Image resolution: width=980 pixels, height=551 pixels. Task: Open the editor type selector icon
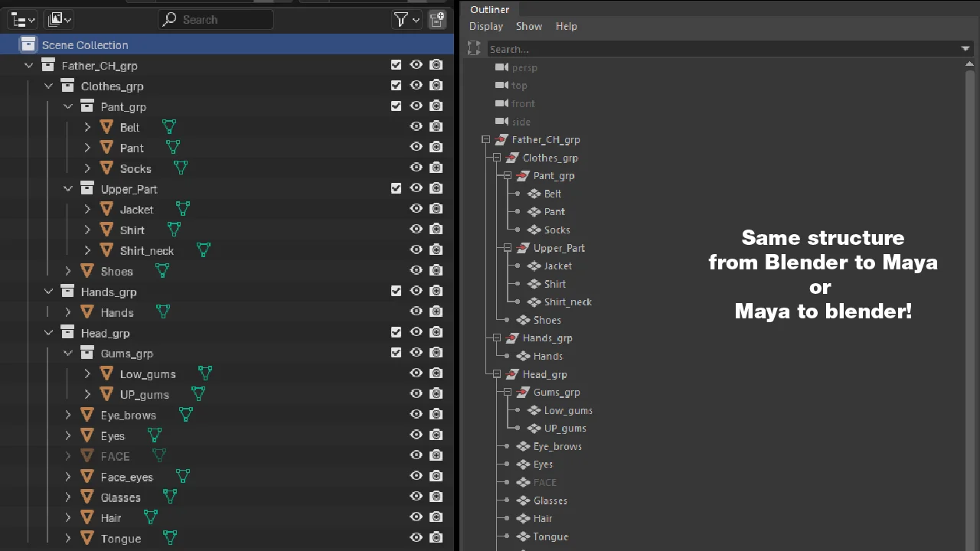(x=22, y=19)
